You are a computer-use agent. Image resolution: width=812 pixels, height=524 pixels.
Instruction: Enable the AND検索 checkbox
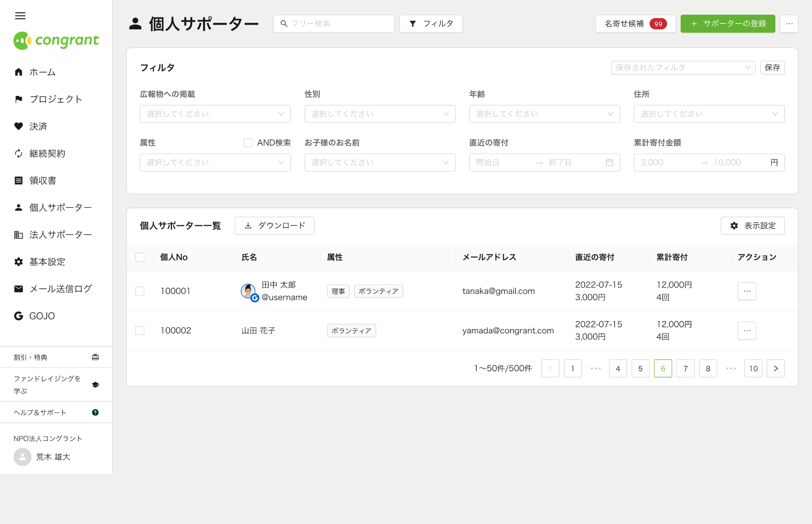[x=248, y=143]
